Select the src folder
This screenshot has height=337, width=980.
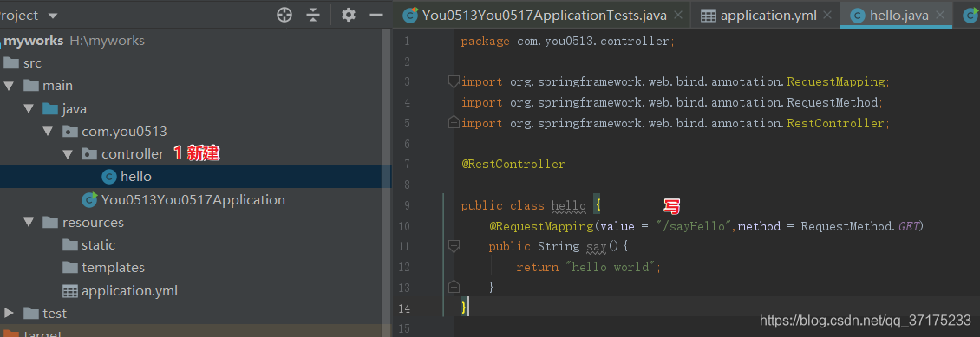point(32,63)
